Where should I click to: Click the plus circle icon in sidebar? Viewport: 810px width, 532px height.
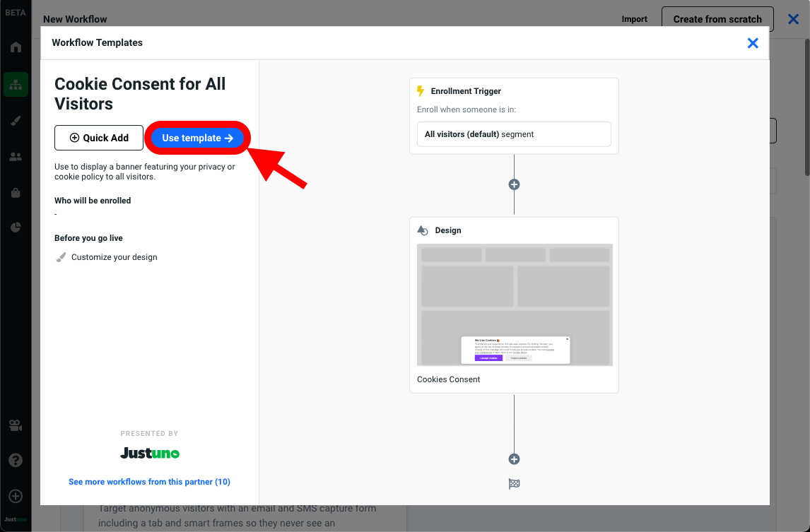coord(16,496)
